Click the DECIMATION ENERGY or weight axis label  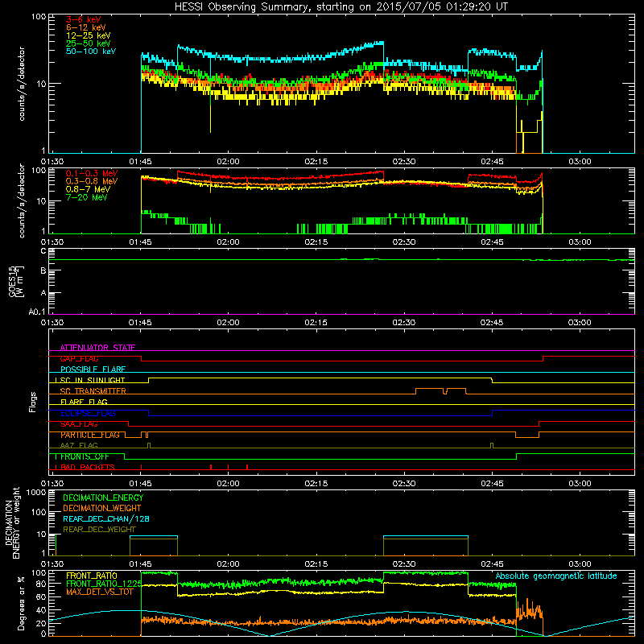(12, 523)
